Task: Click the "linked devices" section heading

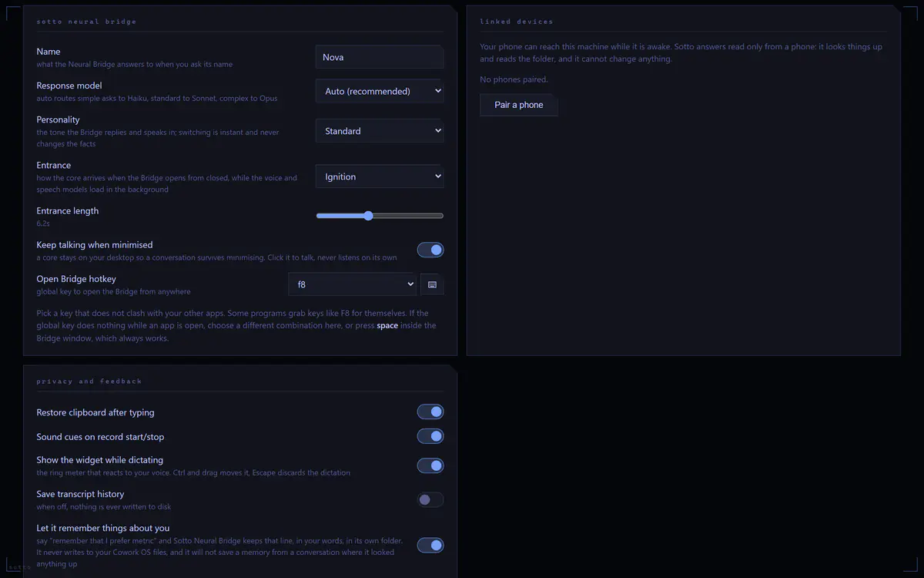Action: (x=516, y=22)
